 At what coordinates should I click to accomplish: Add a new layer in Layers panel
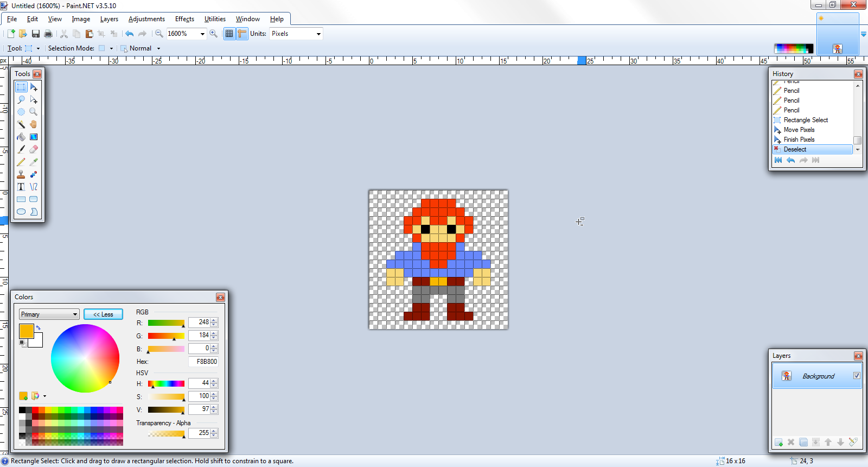point(778,442)
